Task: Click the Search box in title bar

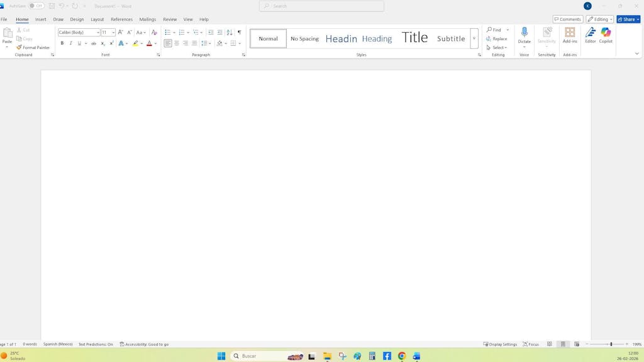Action: click(321, 6)
